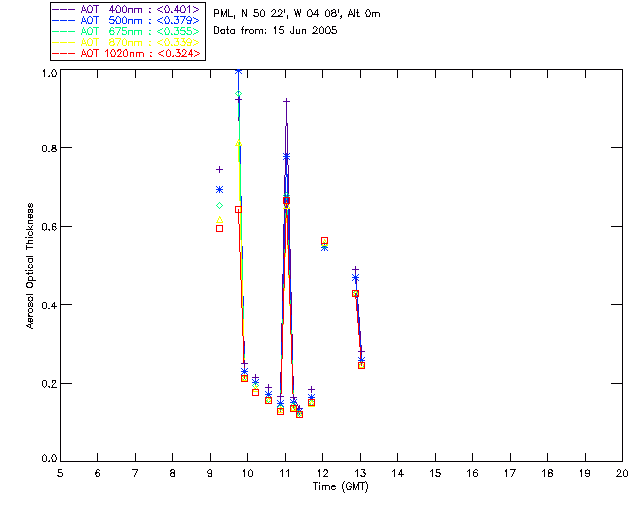Click the isolated green diamond marker near 0.65
The height and width of the screenshot is (512, 640).
219,205
